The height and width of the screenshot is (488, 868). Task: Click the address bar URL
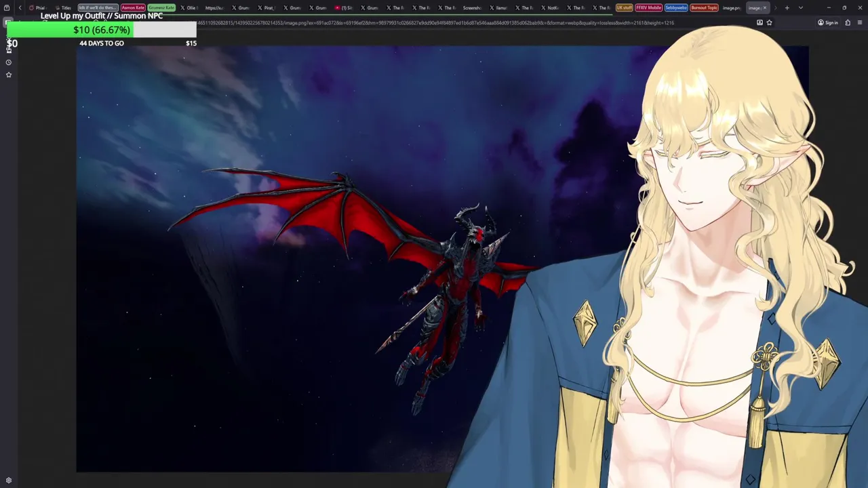click(434, 22)
